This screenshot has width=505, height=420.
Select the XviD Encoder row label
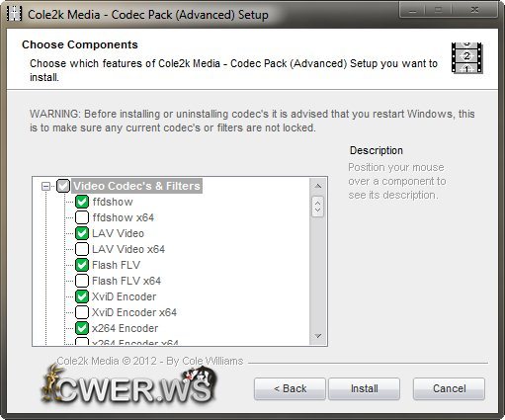click(124, 296)
